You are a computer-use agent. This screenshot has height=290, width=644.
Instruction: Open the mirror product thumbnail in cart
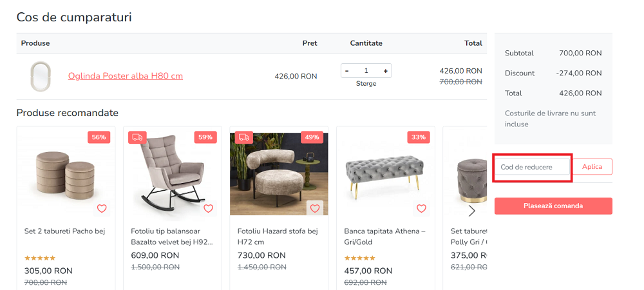40,76
